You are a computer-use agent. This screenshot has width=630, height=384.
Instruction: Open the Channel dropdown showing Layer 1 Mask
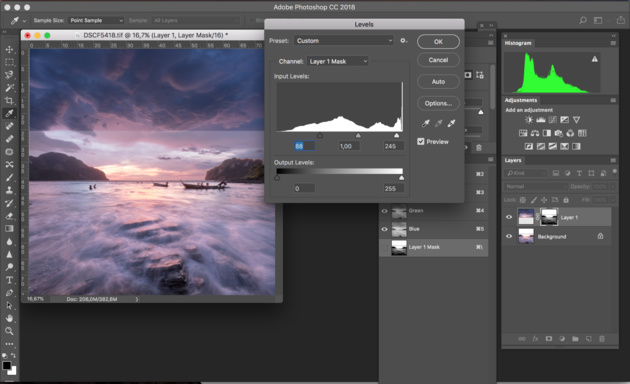pos(338,61)
